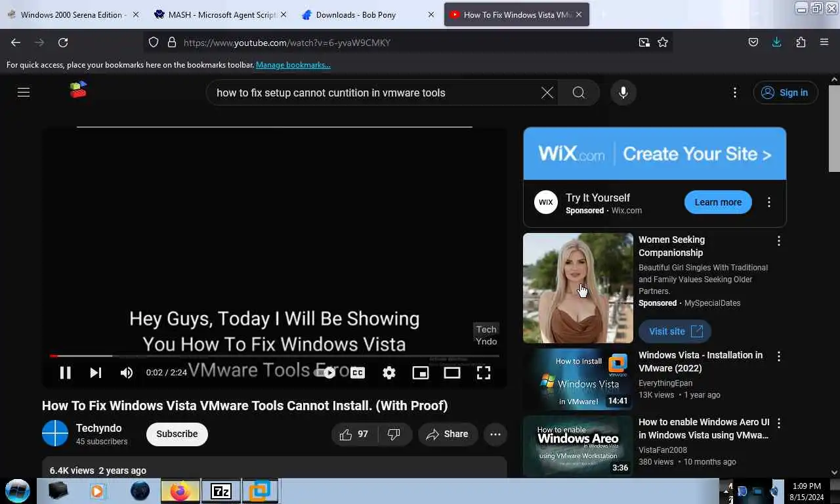Toggle closed captions CC button
This screenshot has width=840, height=504.
click(358, 373)
